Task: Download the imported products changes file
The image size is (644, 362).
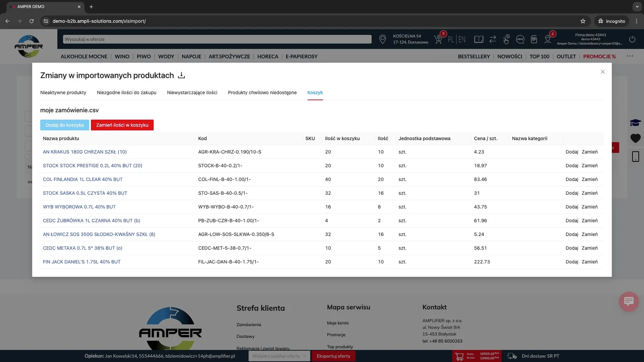Action: [182, 75]
